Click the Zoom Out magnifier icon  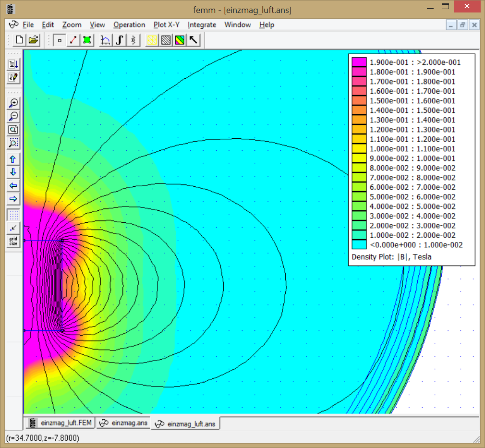click(13, 116)
